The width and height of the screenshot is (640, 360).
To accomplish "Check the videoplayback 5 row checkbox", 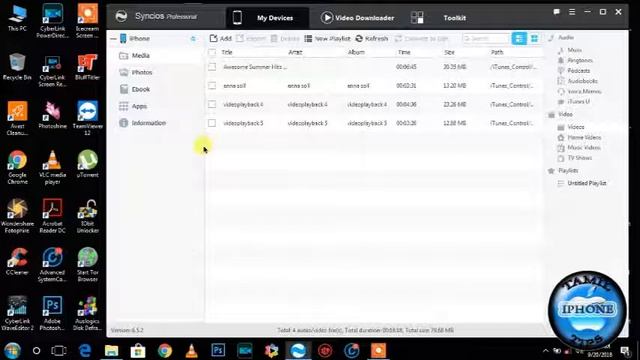I will pos(212,123).
